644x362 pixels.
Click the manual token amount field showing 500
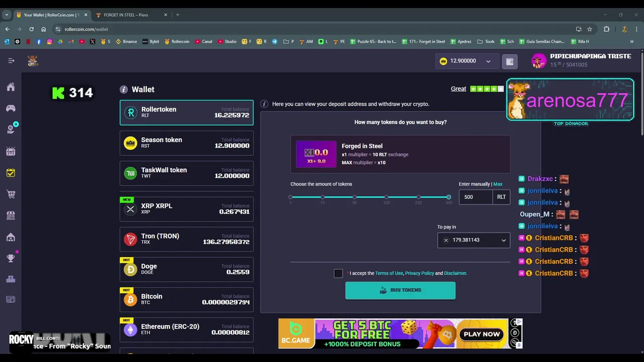(476, 197)
